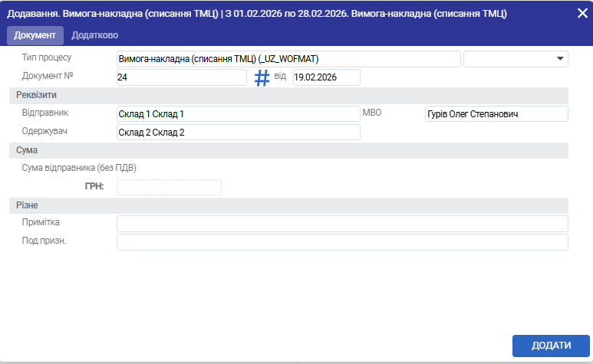This screenshot has width=593, height=364.
Task: Click the Тип процесу field
Action: (x=288, y=59)
